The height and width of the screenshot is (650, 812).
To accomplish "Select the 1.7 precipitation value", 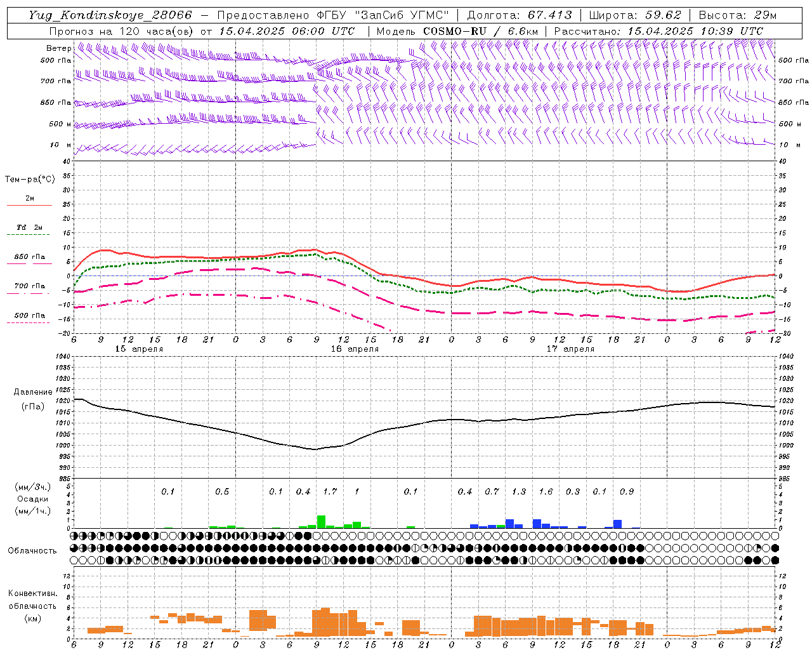I will 329,491.
